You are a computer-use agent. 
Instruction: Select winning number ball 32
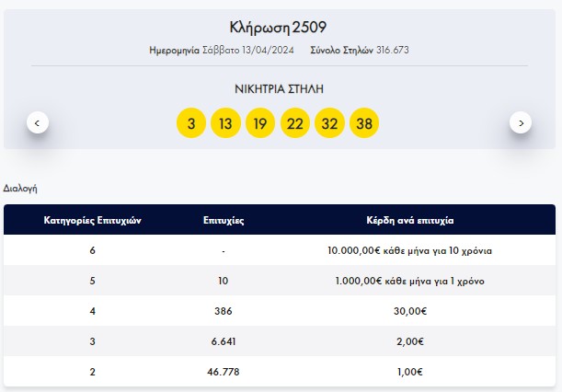pos(329,122)
